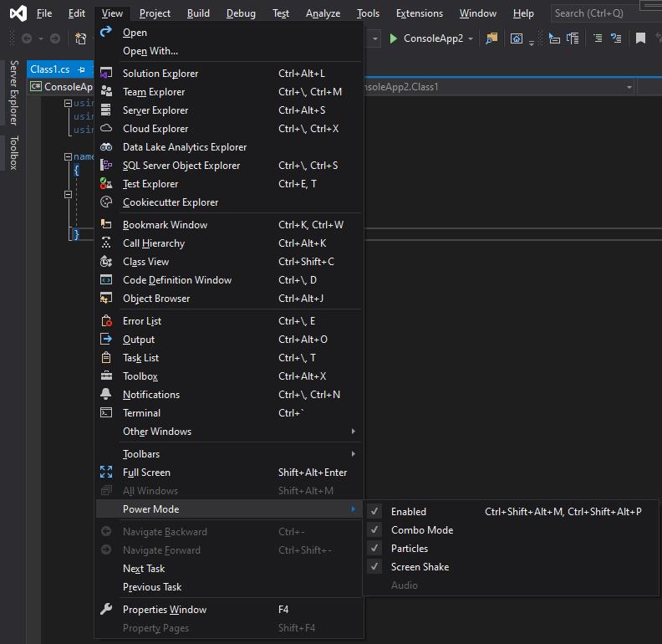Uncheck Power Mode Enabled option
The width and height of the screenshot is (662, 644).
[x=409, y=512]
